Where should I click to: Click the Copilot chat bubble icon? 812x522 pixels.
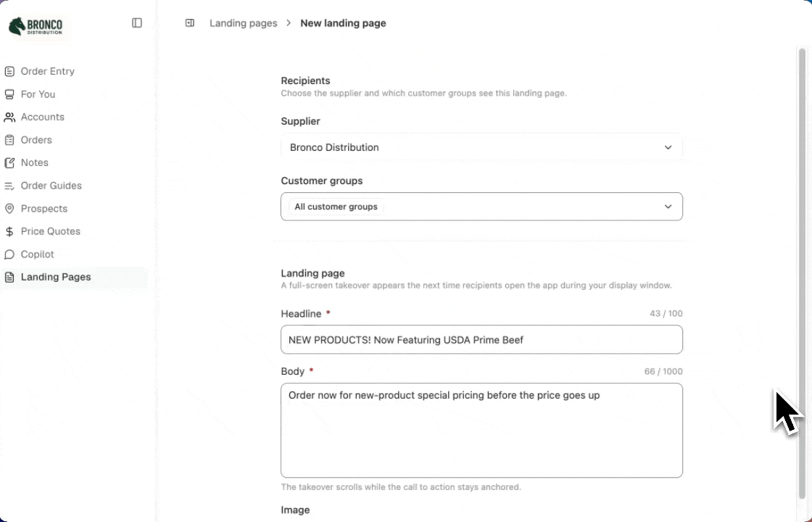coord(9,254)
